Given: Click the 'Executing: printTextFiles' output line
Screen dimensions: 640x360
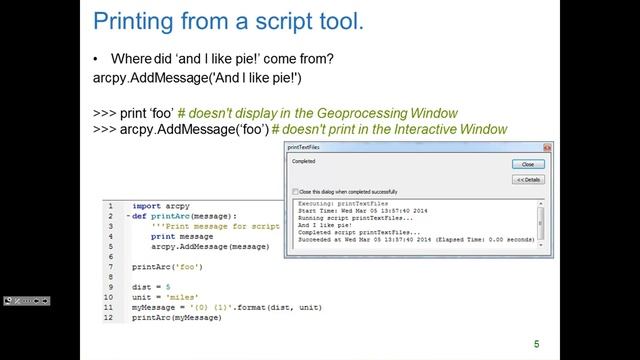Looking at the screenshot, I should coord(343,203).
